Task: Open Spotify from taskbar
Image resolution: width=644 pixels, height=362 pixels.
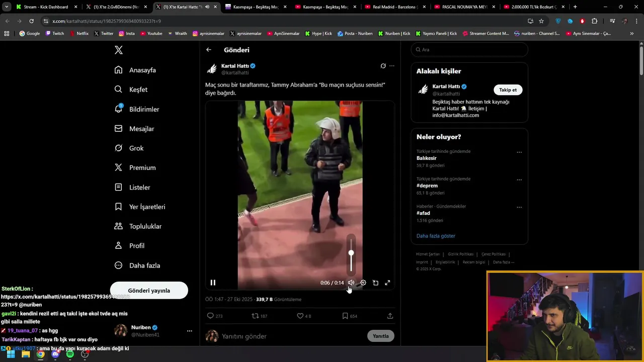Action: pos(70,354)
